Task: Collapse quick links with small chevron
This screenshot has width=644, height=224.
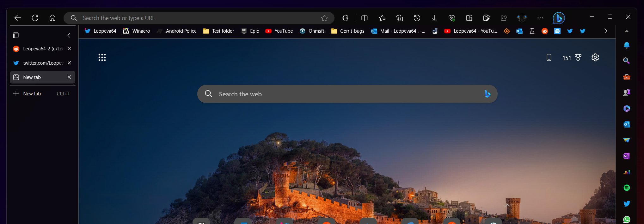Action: pyautogui.click(x=507, y=205)
